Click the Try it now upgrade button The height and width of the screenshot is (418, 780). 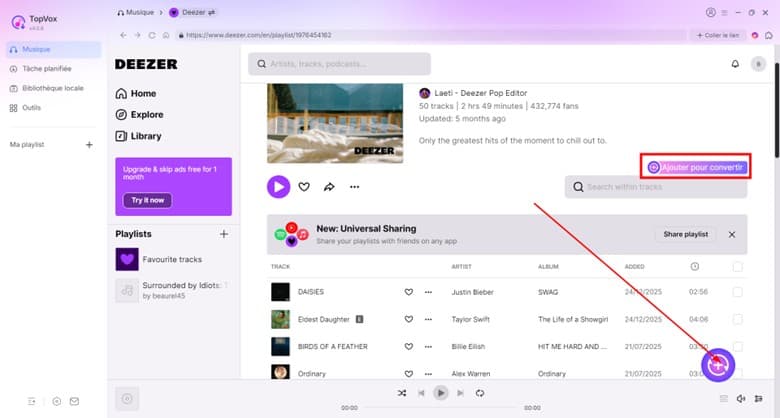pyautogui.click(x=147, y=200)
